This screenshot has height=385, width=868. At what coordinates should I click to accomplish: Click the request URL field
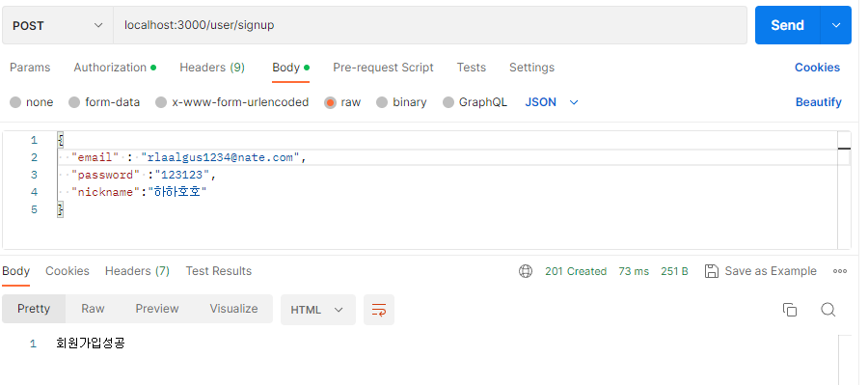tap(430, 25)
